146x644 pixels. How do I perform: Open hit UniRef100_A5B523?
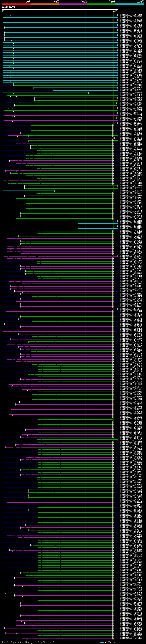[x=131, y=20]
